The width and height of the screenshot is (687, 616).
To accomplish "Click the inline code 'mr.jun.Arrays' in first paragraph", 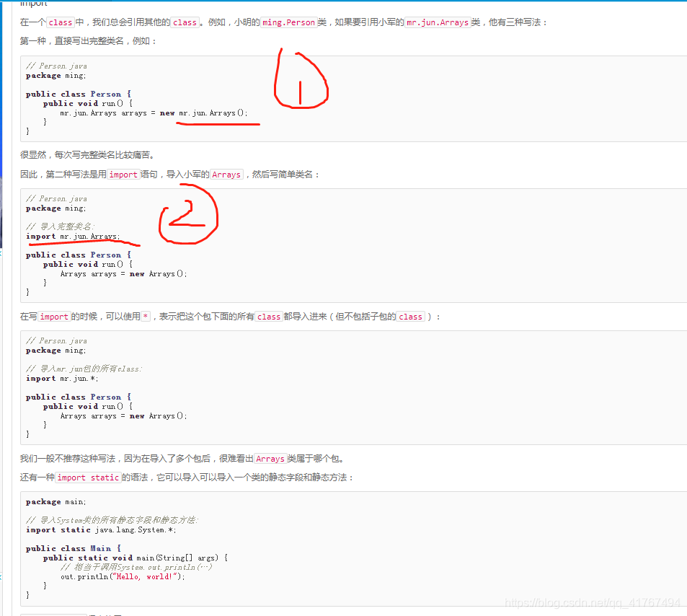I will [438, 22].
